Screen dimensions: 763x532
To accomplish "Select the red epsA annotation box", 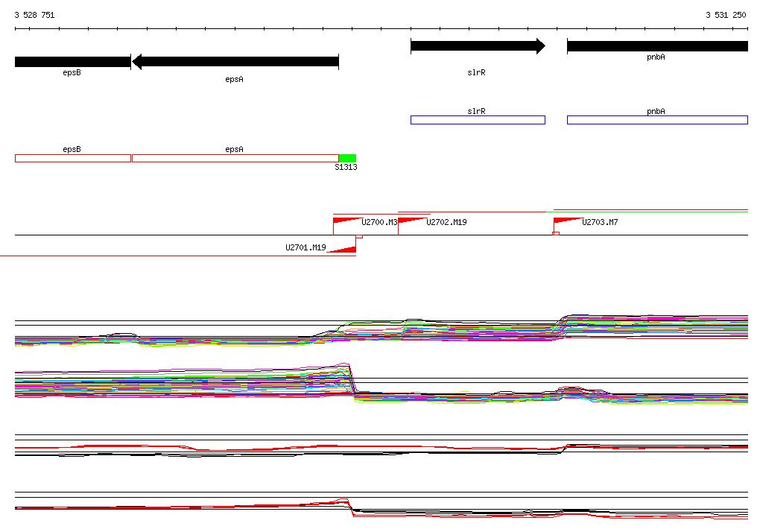I will pos(235,158).
